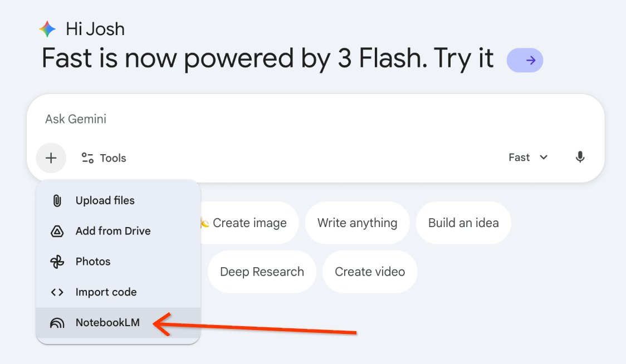
Task: Click the purple Try it arrow button
Action: [525, 60]
